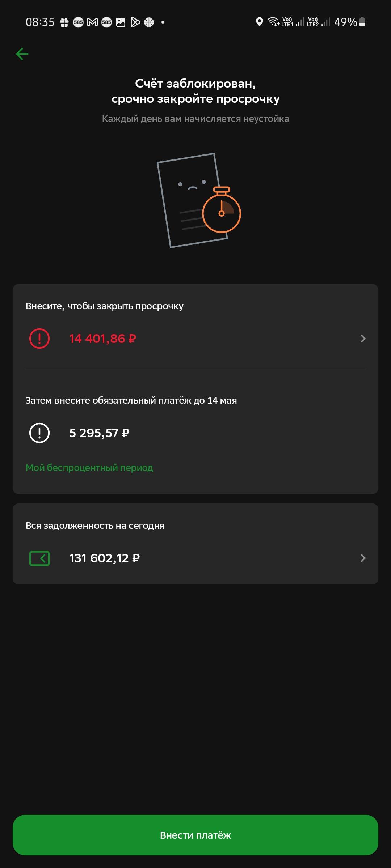Tap the Slack notification icon in status bar
This screenshot has width=391, height=868.
(x=64, y=22)
